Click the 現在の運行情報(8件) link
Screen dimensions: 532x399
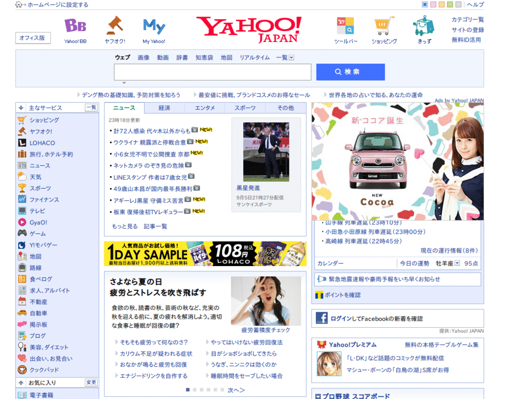pos(449,250)
